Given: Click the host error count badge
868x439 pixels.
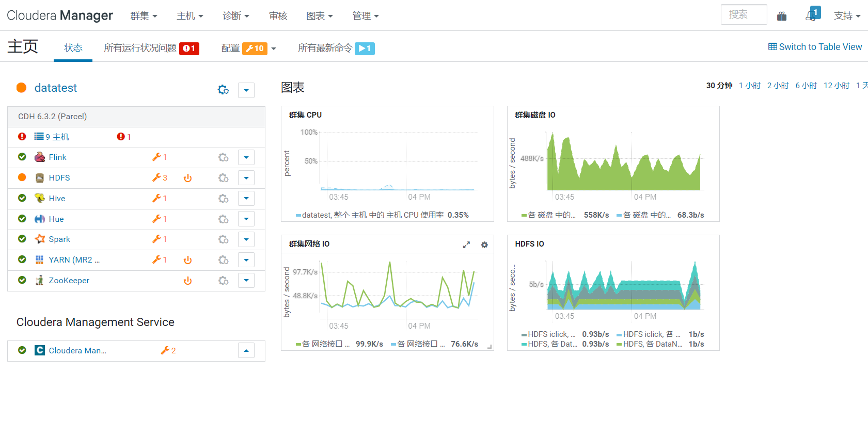Looking at the screenshot, I should [x=124, y=137].
